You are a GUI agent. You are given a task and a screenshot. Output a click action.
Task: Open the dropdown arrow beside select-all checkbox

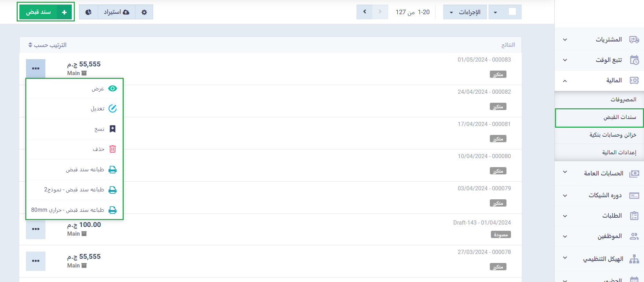click(x=495, y=12)
